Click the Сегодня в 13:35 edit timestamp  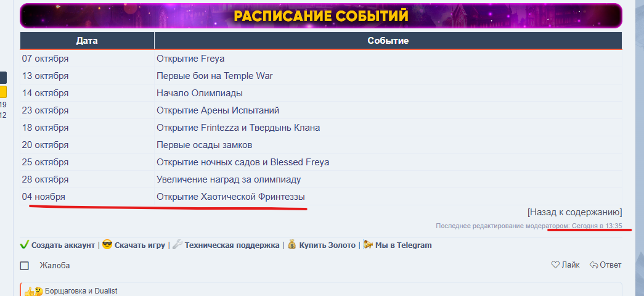point(597,226)
